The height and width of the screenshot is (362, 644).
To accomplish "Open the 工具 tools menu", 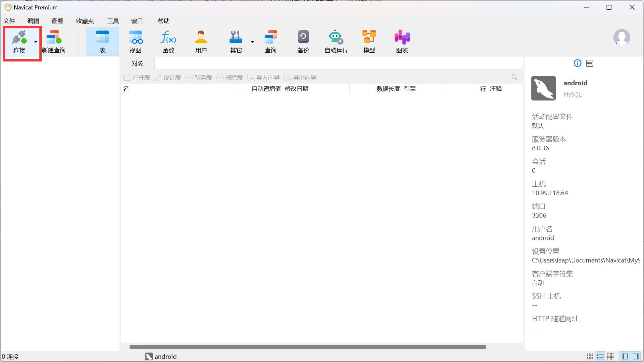I will 113,21.
